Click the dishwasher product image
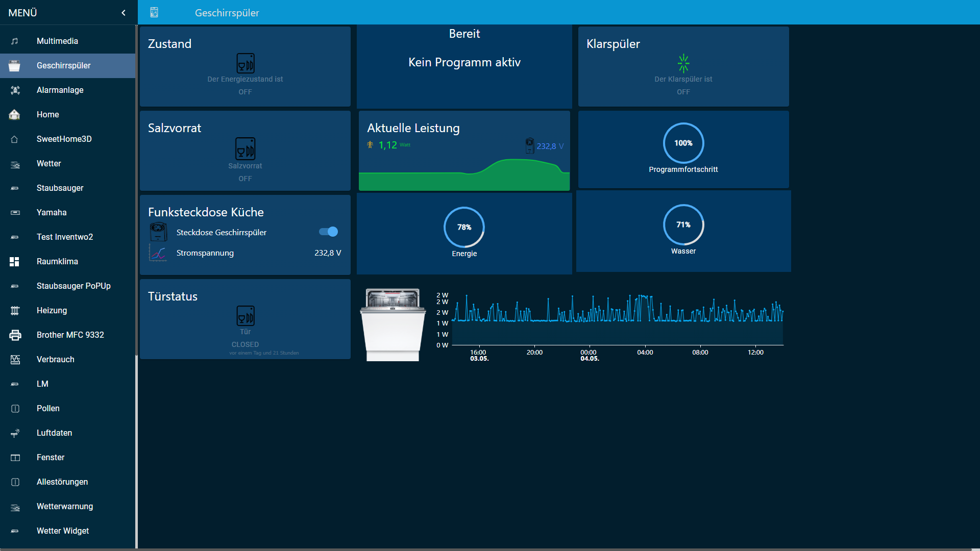 pyautogui.click(x=393, y=324)
